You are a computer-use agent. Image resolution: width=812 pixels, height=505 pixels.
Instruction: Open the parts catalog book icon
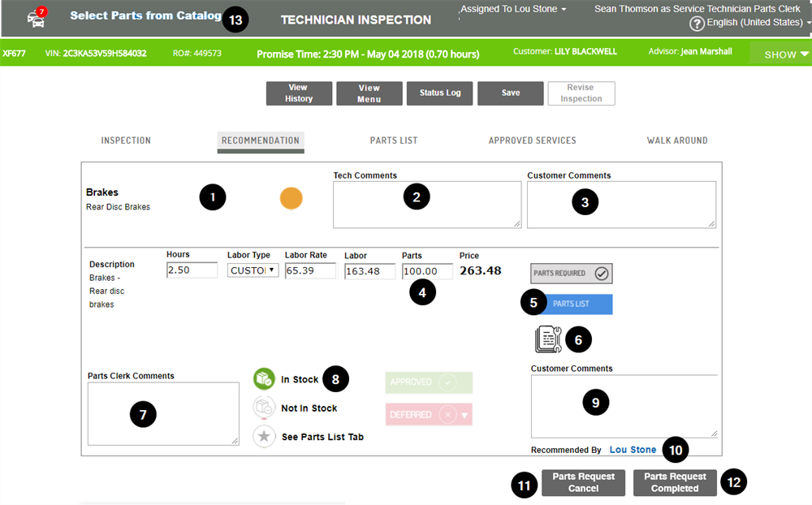pyautogui.click(x=549, y=339)
